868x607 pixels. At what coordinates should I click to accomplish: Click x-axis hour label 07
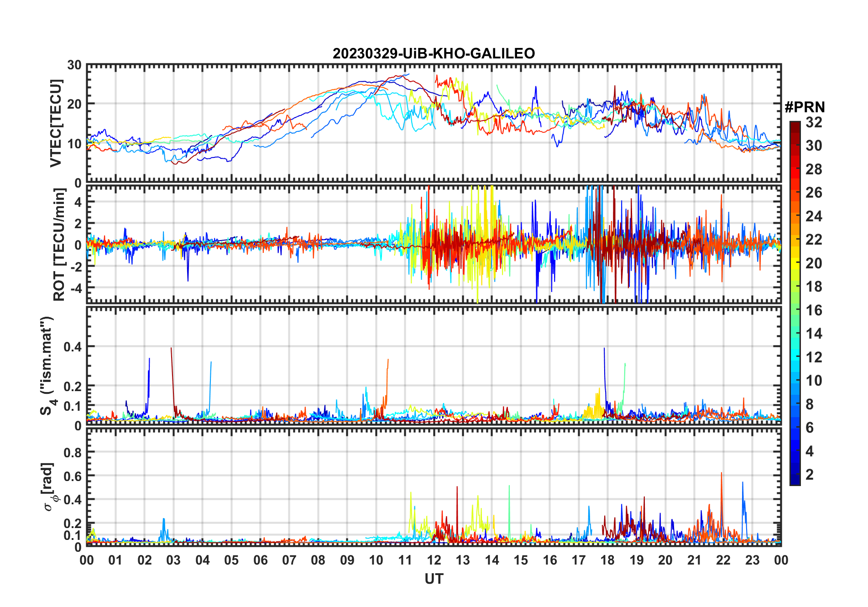coord(289,560)
